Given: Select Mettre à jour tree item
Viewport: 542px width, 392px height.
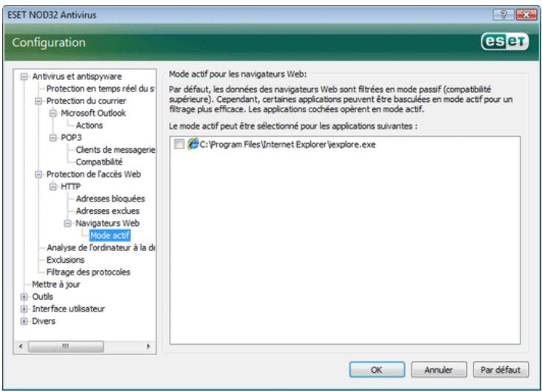Looking at the screenshot, I should coord(56,284).
